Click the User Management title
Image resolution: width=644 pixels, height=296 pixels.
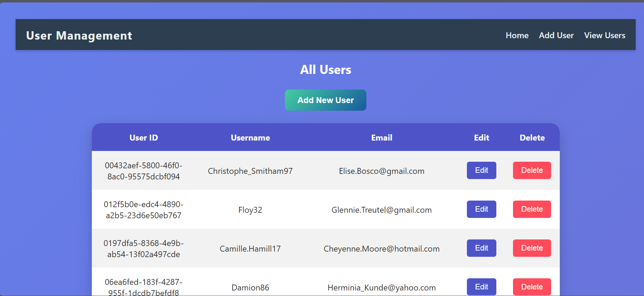click(x=79, y=35)
